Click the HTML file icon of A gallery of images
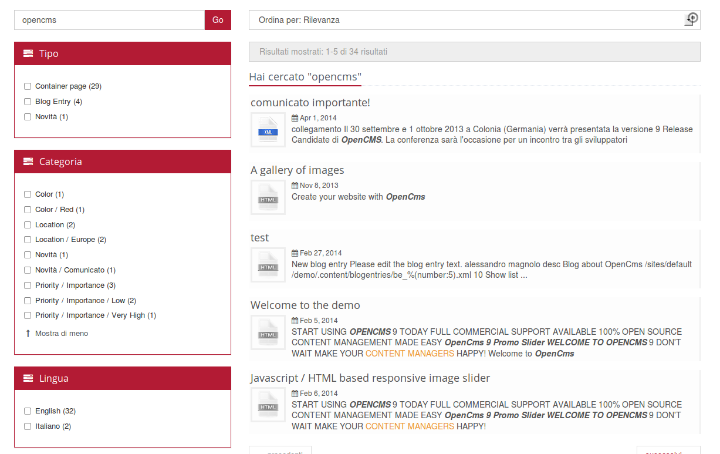The image size is (720, 454). tap(268, 197)
